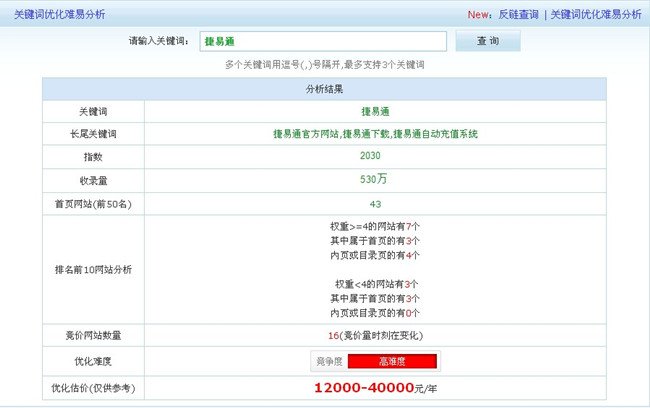Click the red New: label at top
Image resolution: width=650 pixels, height=408 pixels.
pyautogui.click(x=479, y=14)
